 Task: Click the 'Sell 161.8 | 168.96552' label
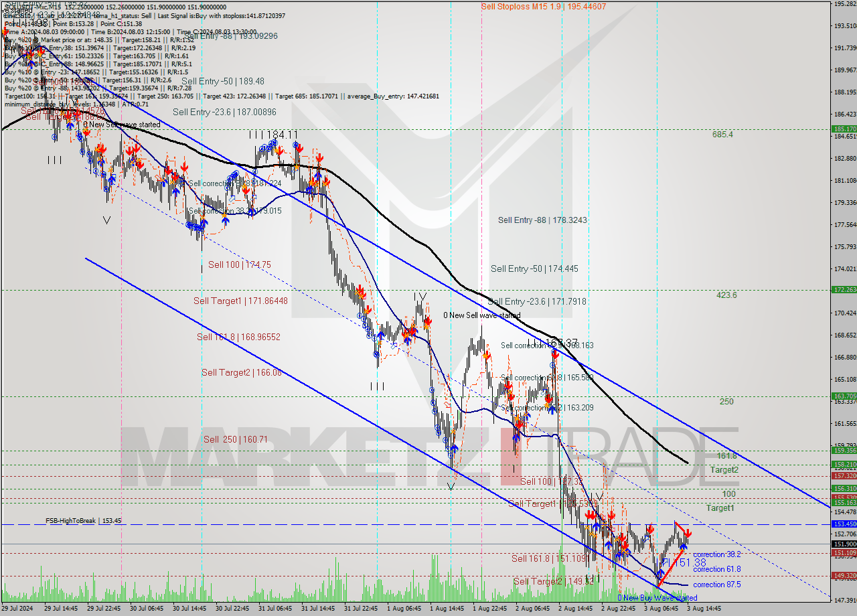(238, 337)
